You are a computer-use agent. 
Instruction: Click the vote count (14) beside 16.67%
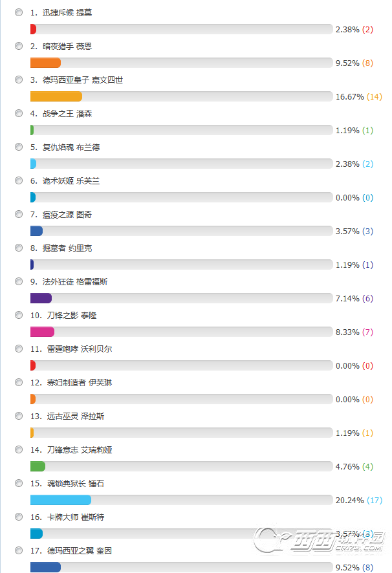375,97
